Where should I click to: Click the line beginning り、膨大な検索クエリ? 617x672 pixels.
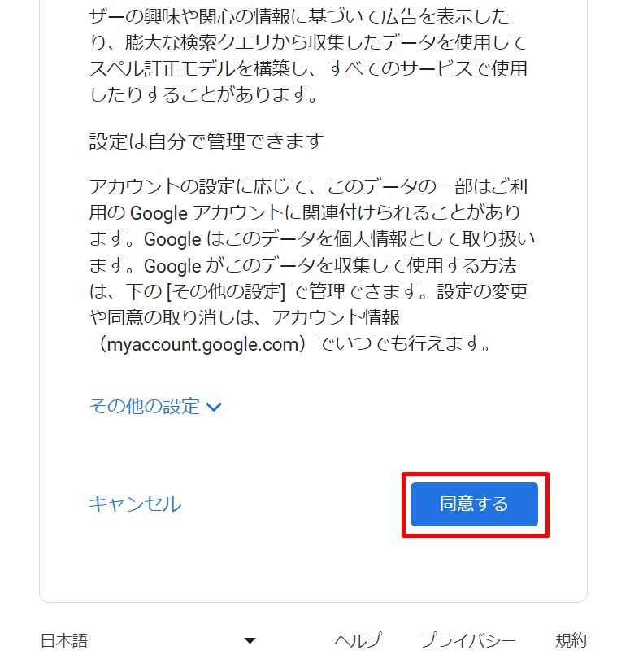[x=308, y=42]
